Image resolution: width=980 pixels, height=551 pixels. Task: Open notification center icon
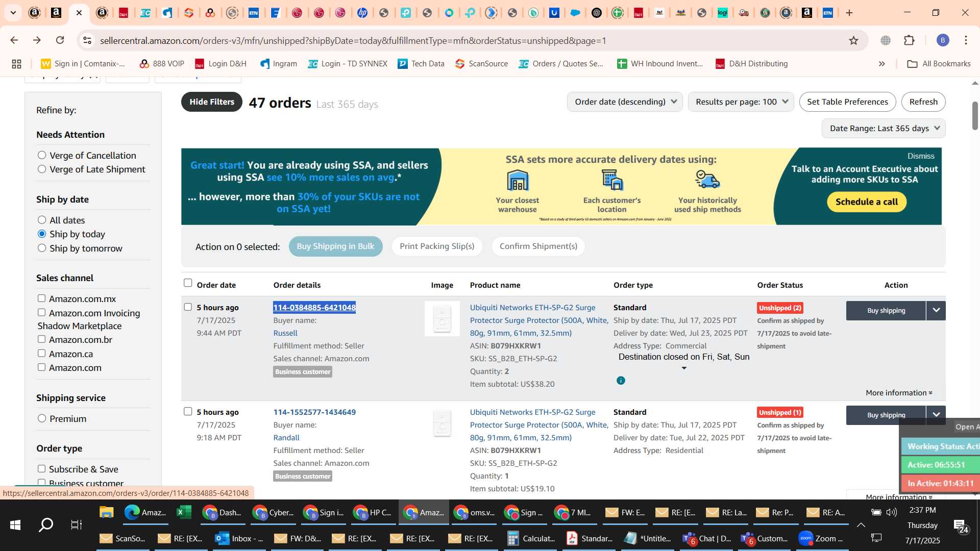[961, 525]
